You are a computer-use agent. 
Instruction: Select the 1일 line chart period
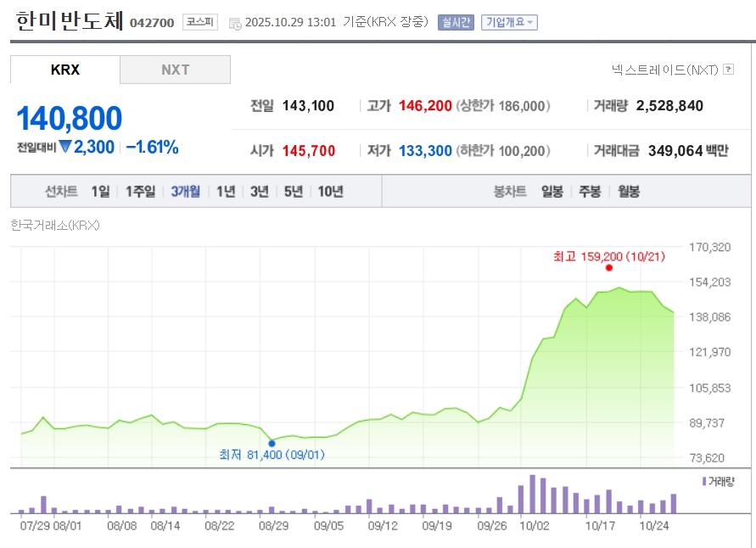(x=101, y=192)
